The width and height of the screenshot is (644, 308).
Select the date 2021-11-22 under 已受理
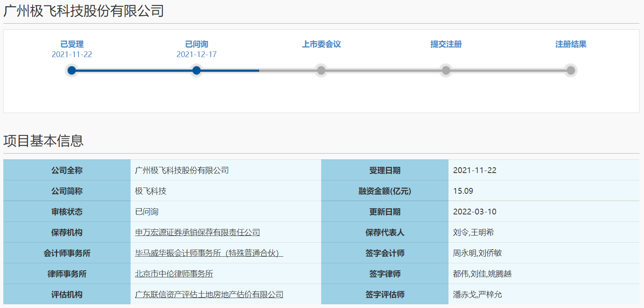[x=72, y=55]
